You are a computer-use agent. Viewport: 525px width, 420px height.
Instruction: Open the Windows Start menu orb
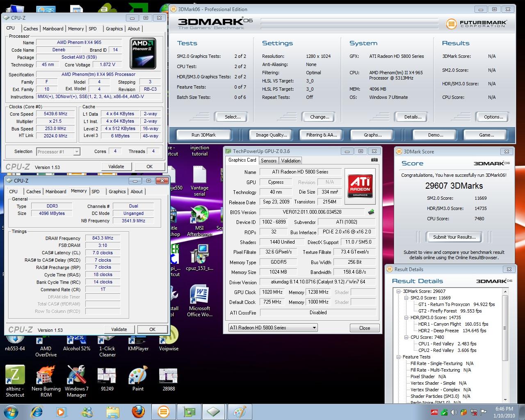11,411
